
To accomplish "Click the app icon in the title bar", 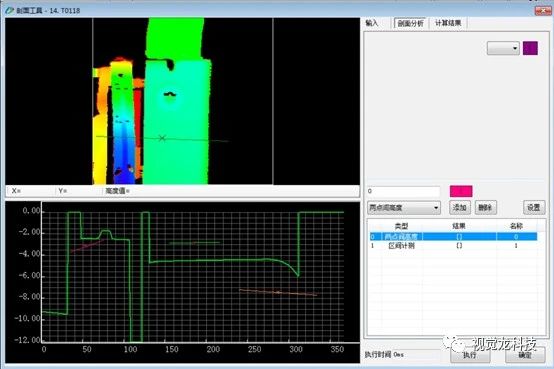I will tap(10, 10).
